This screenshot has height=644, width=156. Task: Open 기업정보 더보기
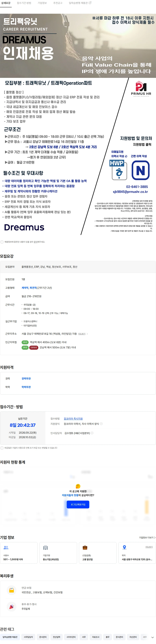click(x=147, y=537)
